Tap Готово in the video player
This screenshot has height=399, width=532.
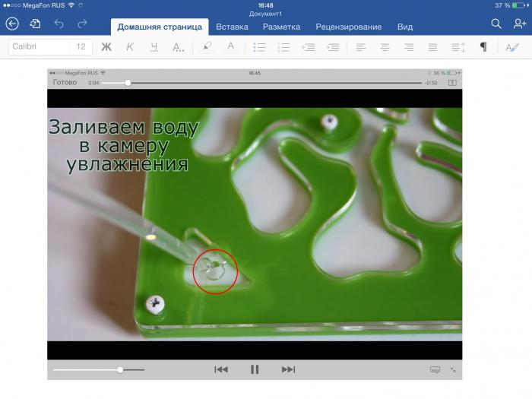(64, 82)
